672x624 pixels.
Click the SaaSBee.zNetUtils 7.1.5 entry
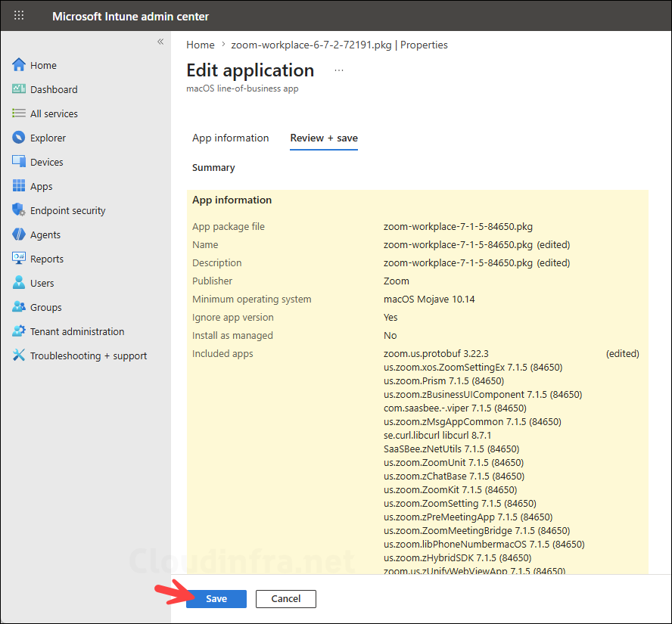451,449
